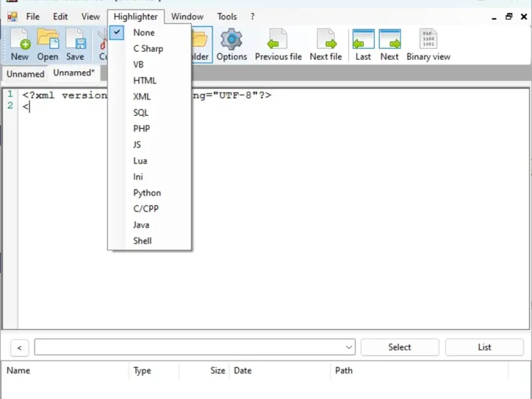Click the Select button
The height and width of the screenshot is (399, 532).
click(x=400, y=347)
